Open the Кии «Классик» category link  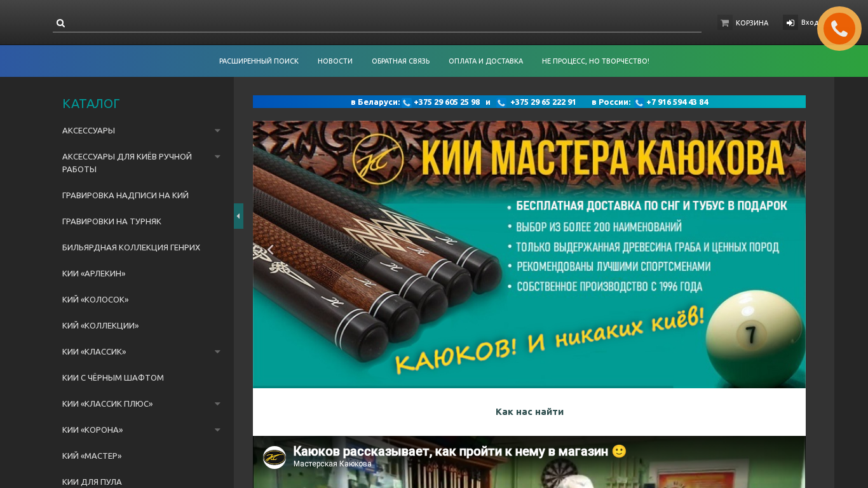pyautogui.click(x=94, y=352)
